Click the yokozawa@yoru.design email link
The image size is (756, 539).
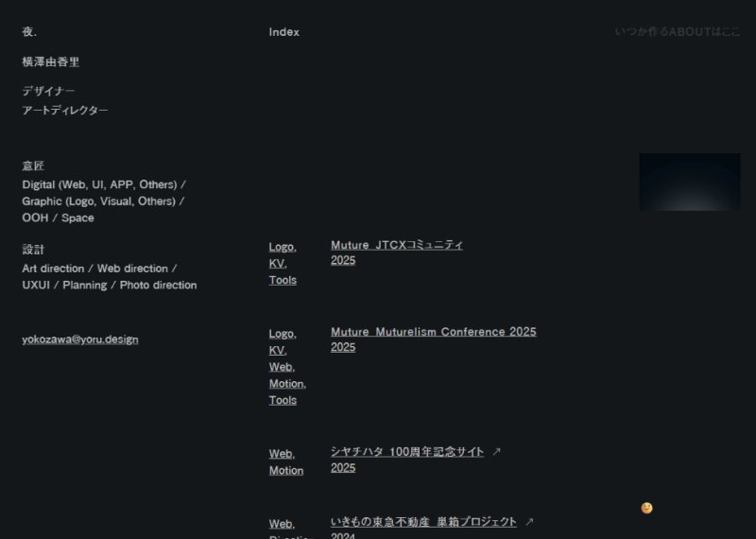tap(80, 339)
